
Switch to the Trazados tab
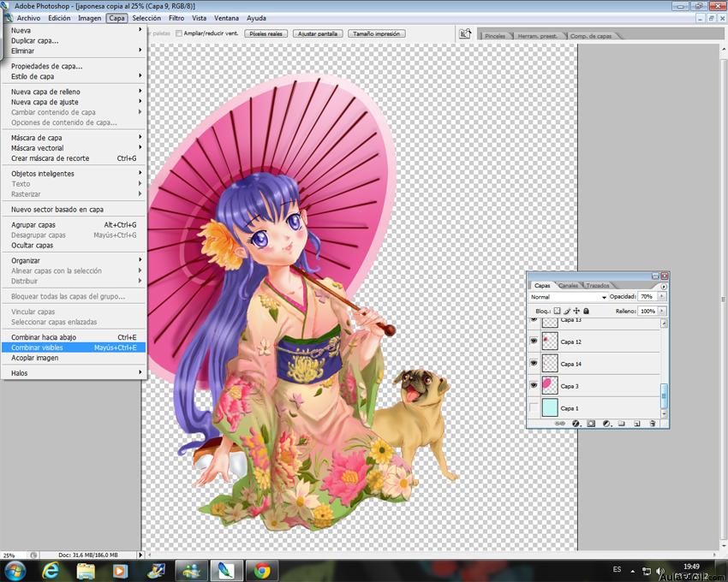(x=598, y=285)
